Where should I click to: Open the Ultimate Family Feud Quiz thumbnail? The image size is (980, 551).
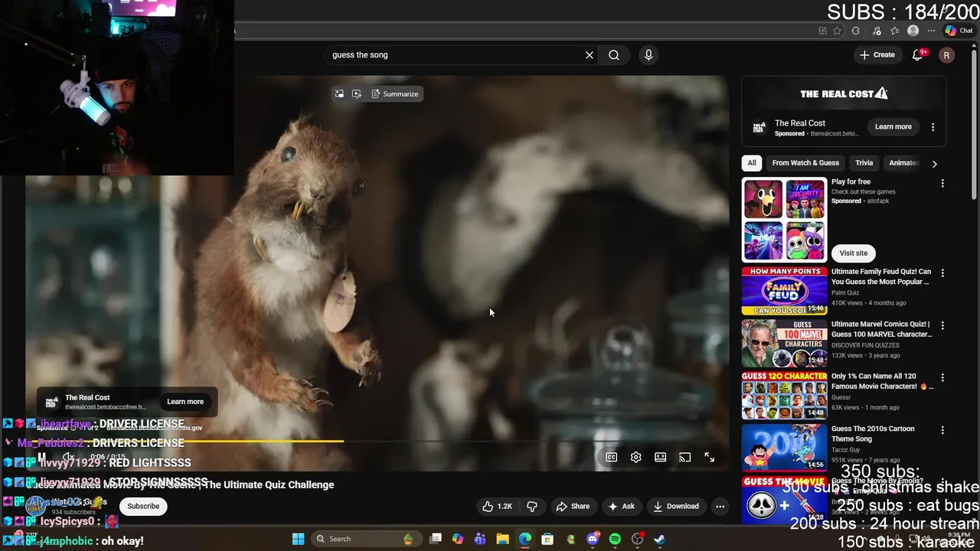784,291
